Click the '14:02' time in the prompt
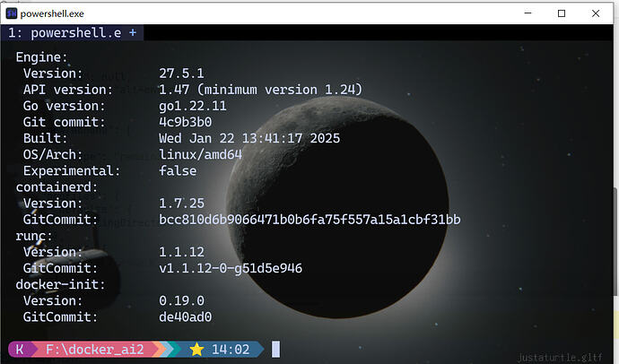 point(231,350)
